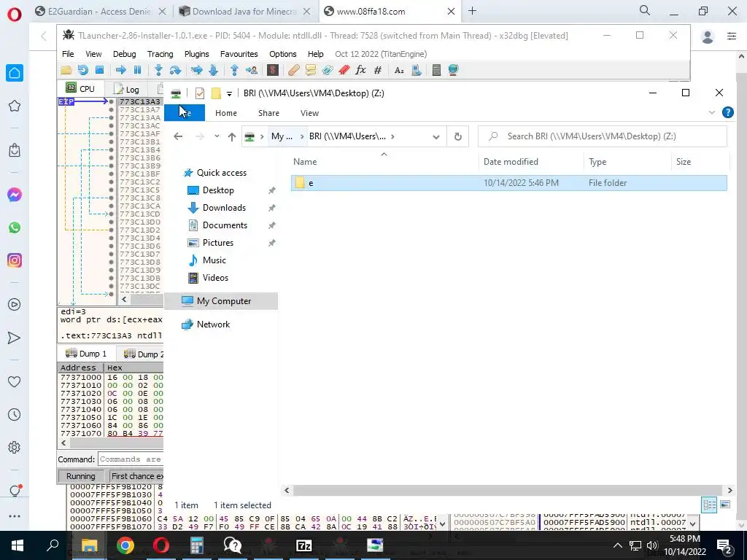Switch Explorer to large icons view layout
The image size is (747, 560).
tap(725, 505)
